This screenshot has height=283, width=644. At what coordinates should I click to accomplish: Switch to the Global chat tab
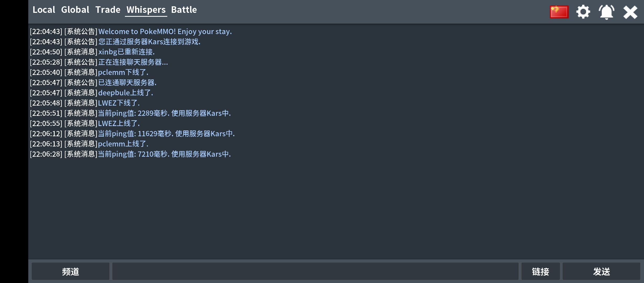(x=75, y=10)
